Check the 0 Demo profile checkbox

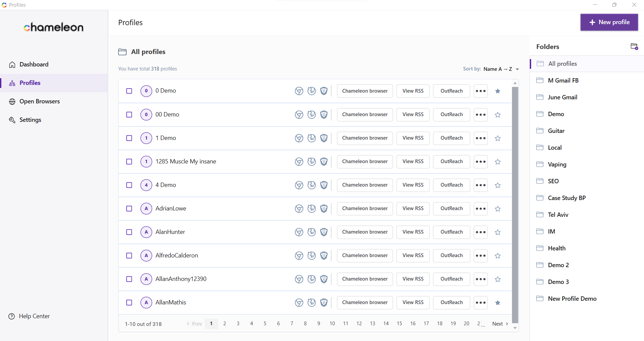point(129,91)
